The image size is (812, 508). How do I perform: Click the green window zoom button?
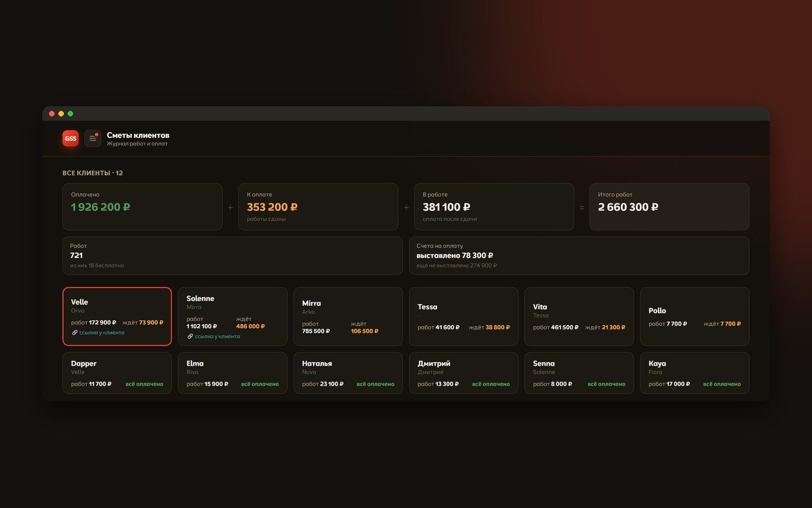tap(71, 114)
